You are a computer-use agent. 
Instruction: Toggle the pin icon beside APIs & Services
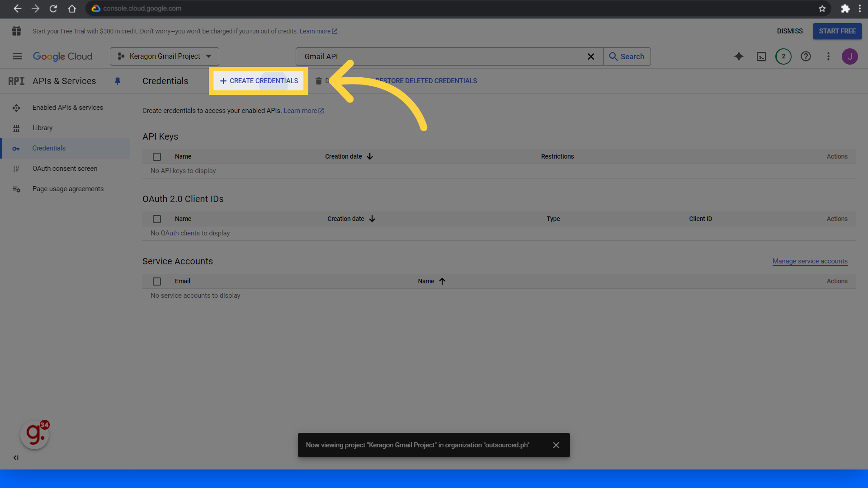(118, 81)
